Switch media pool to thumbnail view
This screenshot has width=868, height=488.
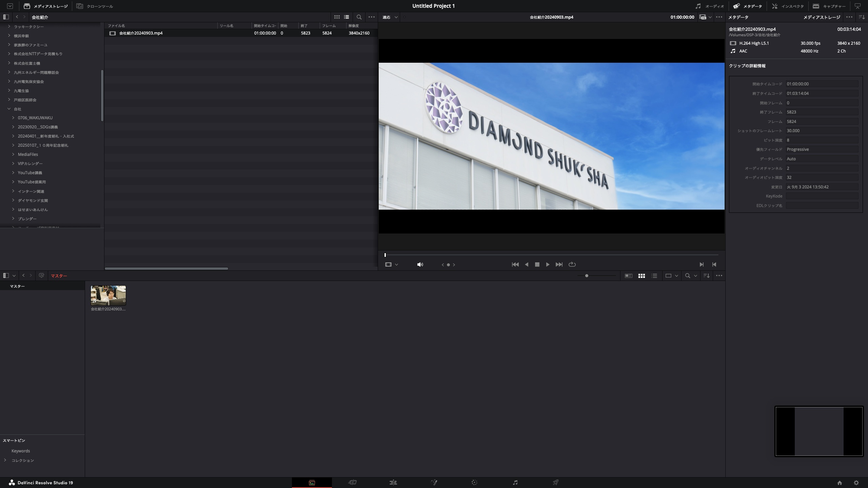click(x=642, y=276)
